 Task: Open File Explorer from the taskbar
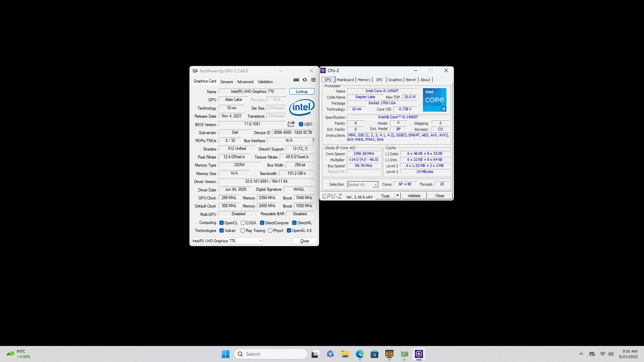pos(345,354)
